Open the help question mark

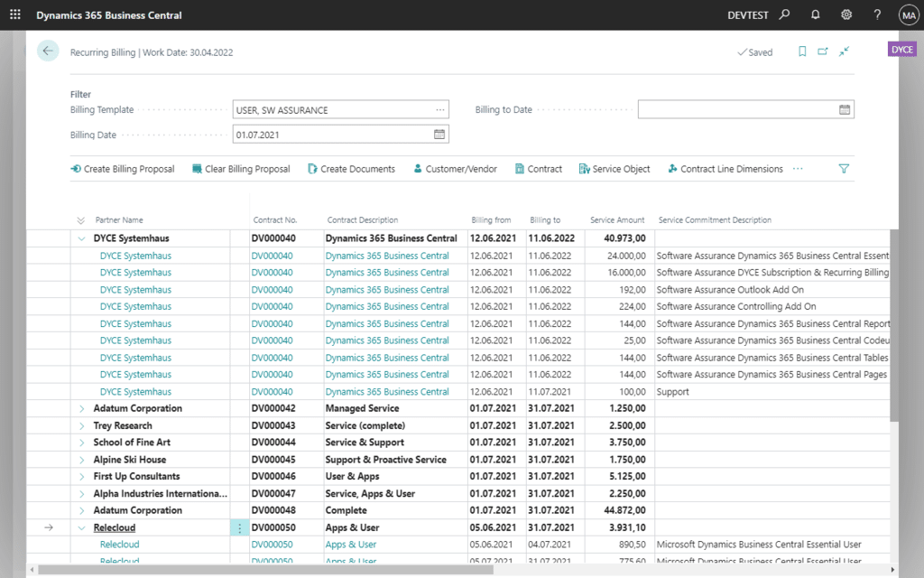(x=877, y=14)
